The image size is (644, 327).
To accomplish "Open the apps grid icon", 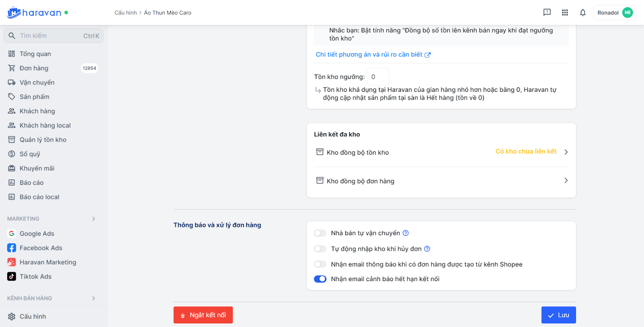I will 565,12.
